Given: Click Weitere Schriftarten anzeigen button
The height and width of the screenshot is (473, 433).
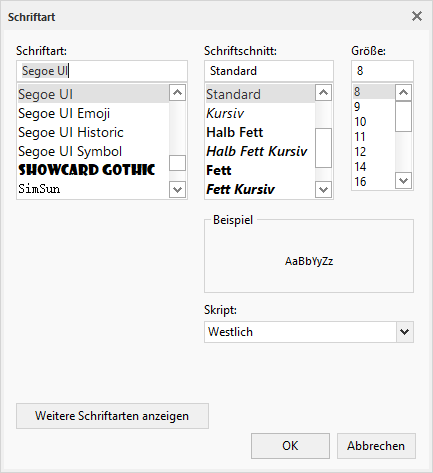Looking at the screenshot, I should pos(112,416).
